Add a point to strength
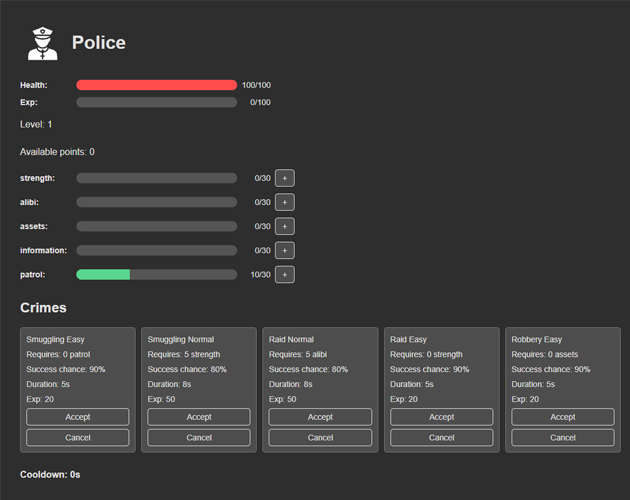The width and height of the screenshot is (630, 500). [284, 178]
